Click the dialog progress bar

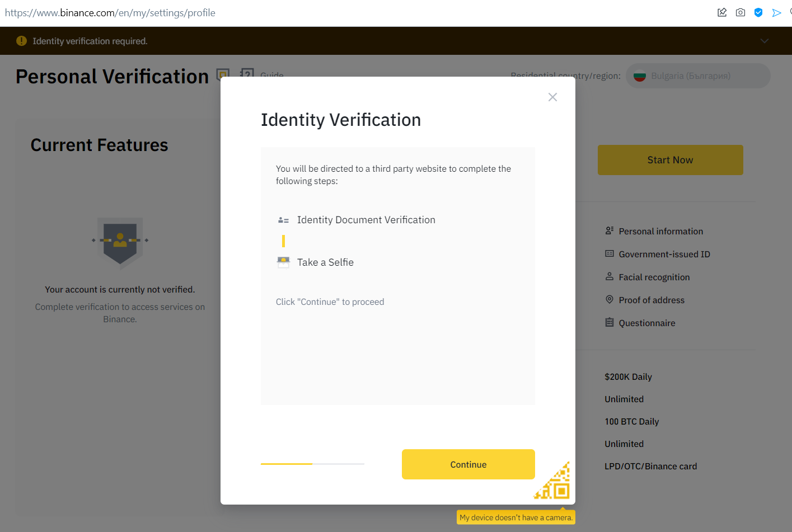(312, 464)
